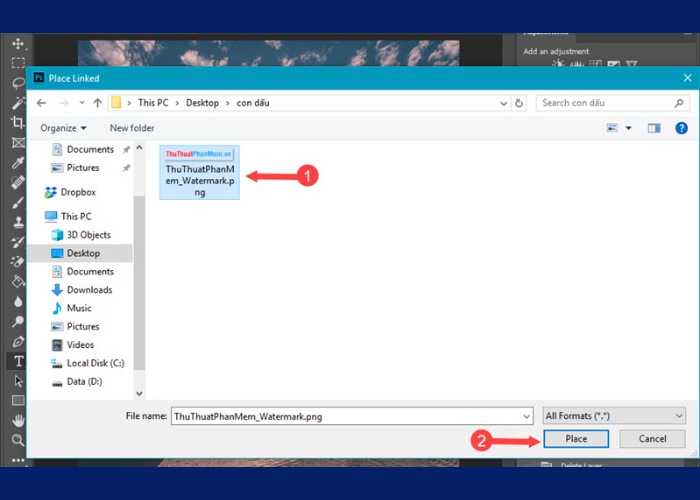Select the ThuThuatPhanMem_Watermark.png file thumbnail
Image resolution: width=700 pixels, height=500 pixels.
coord(199,172)
